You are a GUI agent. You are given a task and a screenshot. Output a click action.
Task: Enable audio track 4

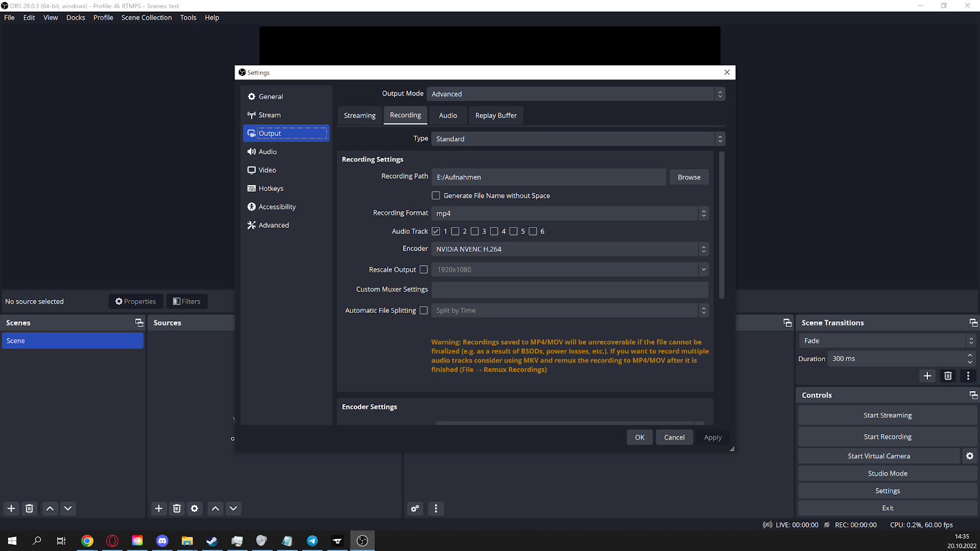(494, 231)
